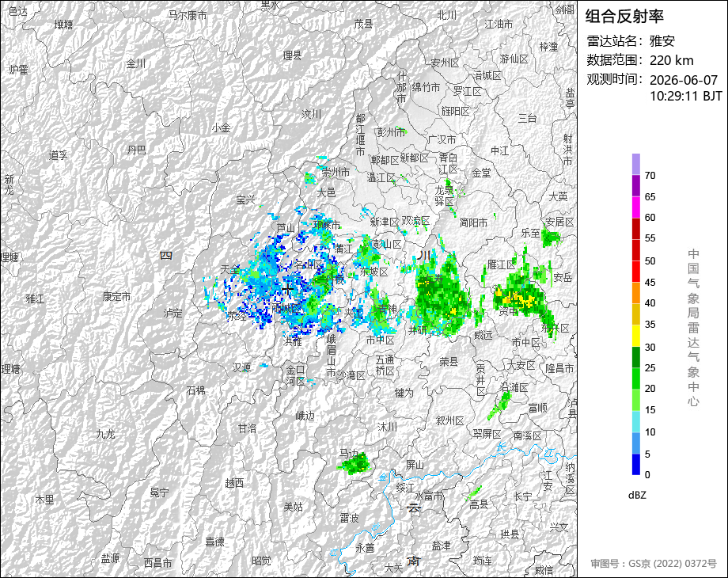728x578 pixels.
Task: Select the lavender swatch above 70 dBZ
Action: point(635,165)
